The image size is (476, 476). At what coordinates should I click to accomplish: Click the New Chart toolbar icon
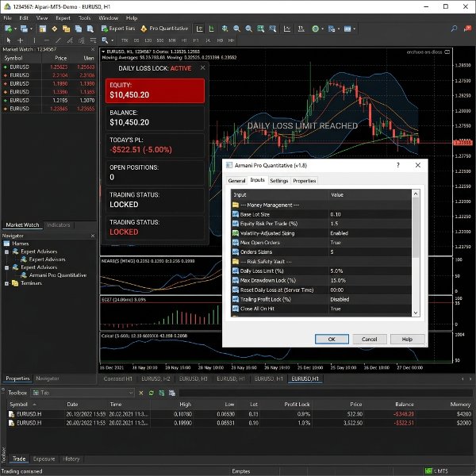[x=8, y=29]
